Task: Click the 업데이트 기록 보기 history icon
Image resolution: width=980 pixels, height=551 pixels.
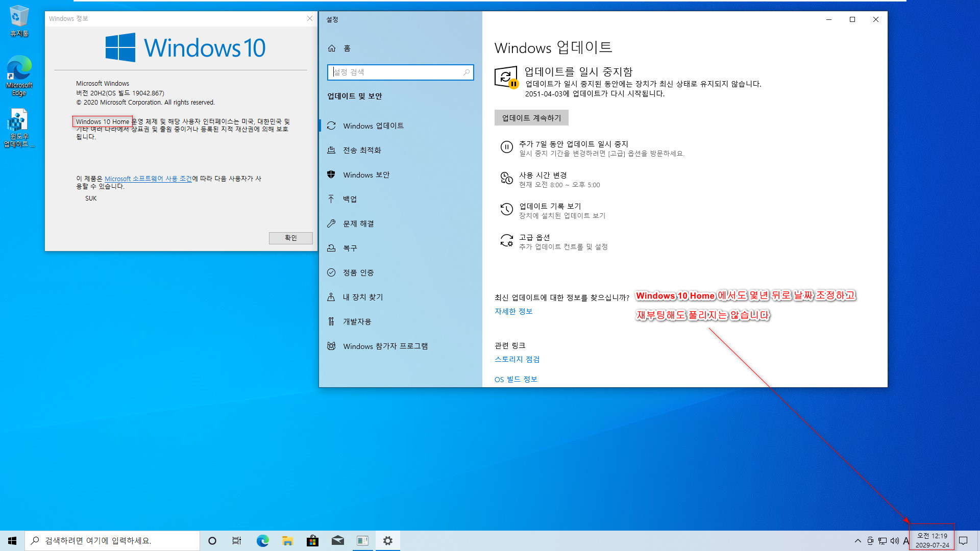Action: point(506,209)
